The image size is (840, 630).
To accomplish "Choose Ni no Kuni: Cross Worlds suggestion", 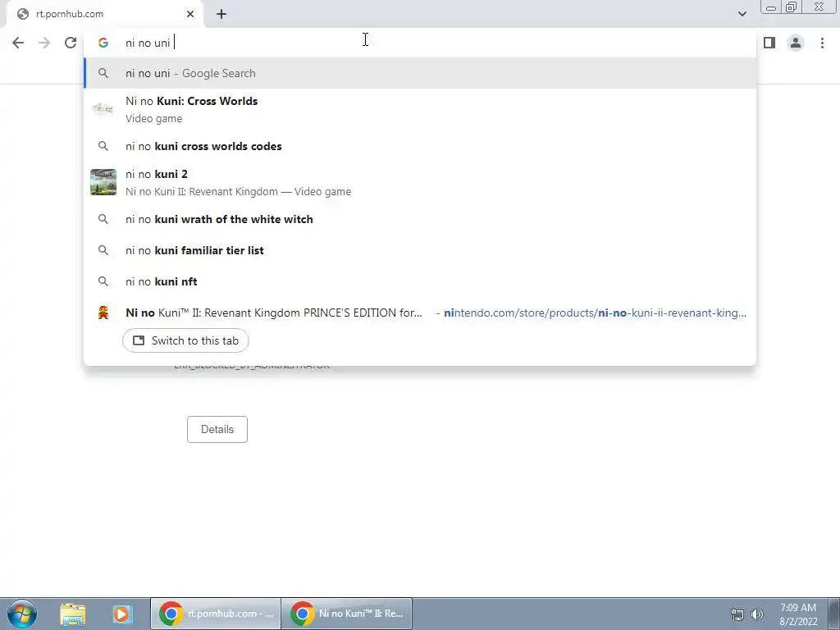I will 420,109.
